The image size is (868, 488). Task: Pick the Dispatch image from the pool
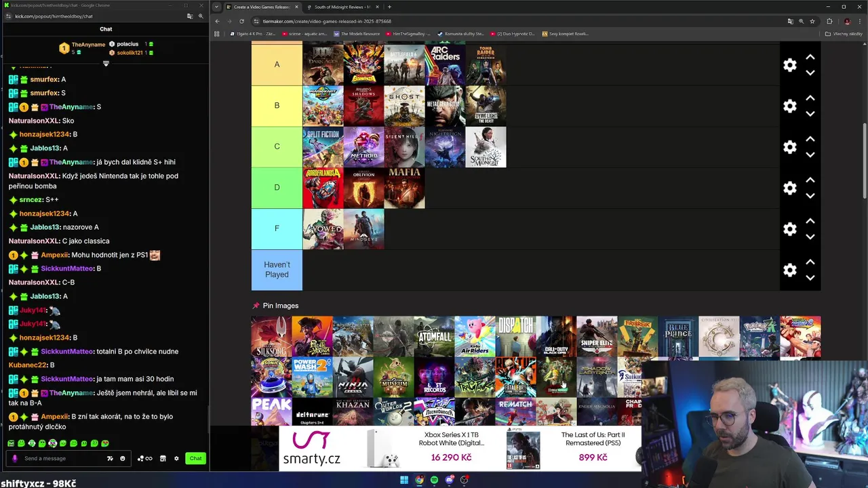pyautogui.click(x=515, y=336)
